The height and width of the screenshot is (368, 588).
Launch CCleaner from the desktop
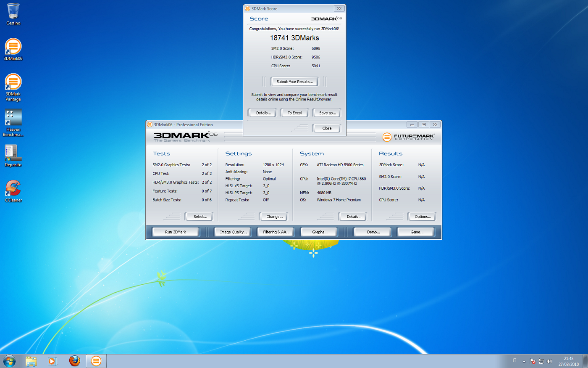(x=13, y=189)
